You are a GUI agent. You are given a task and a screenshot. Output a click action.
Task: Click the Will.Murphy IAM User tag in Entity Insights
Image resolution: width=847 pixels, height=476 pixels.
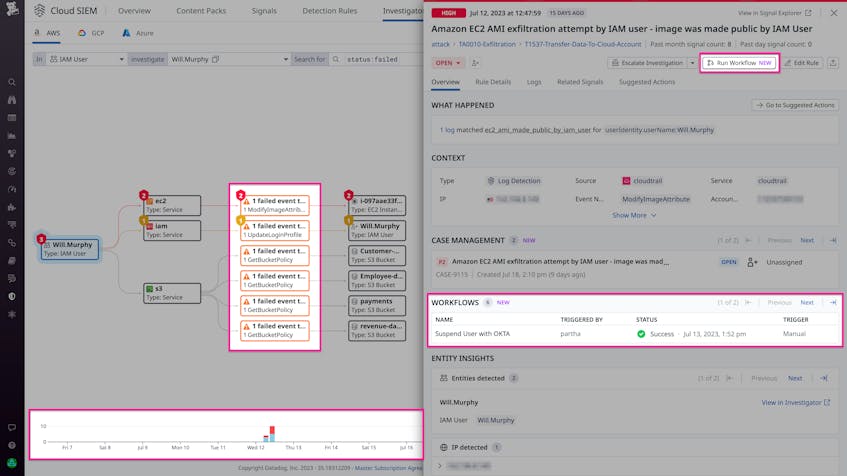click(495, 420)
